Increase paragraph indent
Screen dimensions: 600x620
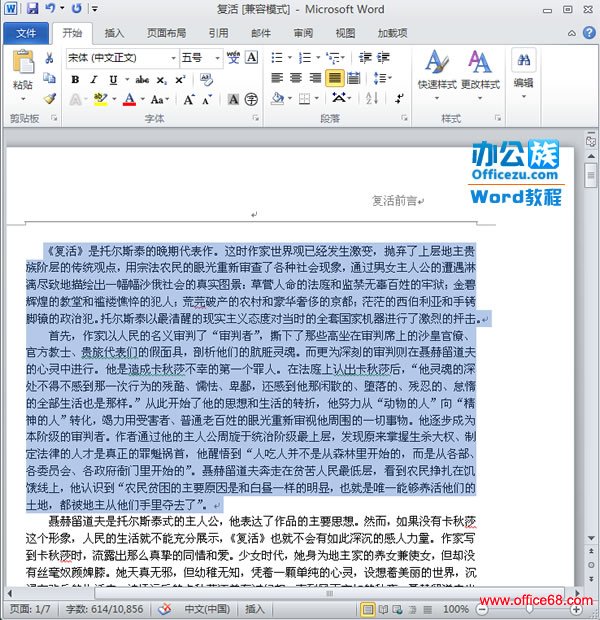pyautogui.click(x=383, y=58)
